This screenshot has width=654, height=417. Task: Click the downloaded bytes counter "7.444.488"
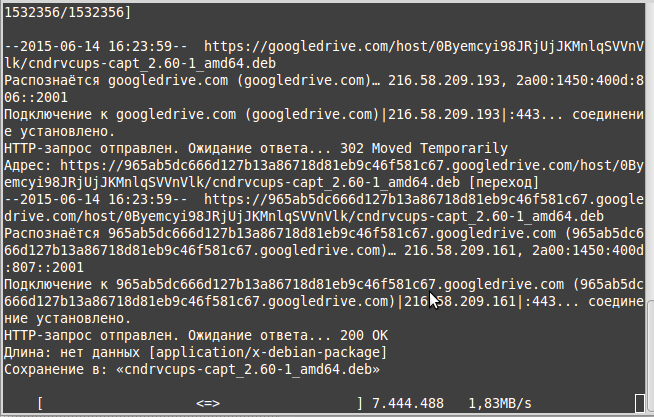[407, 404]
